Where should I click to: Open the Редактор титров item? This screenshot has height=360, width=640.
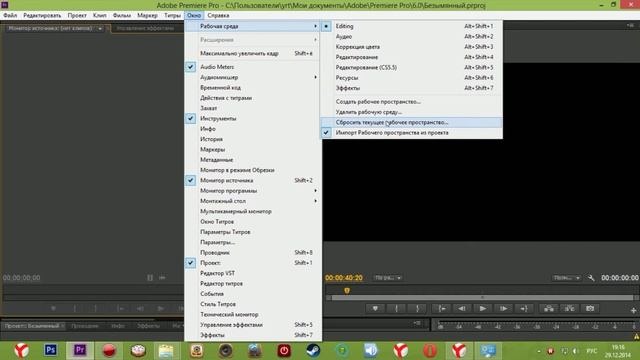click(x=253, y=283)
